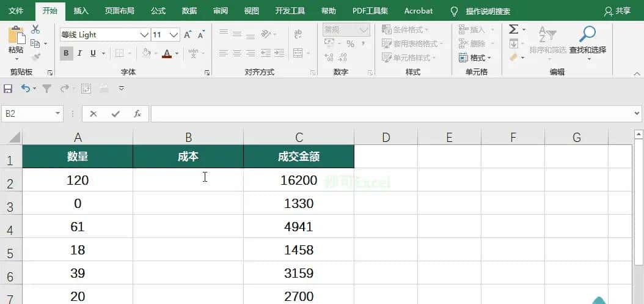Open the 文件 (File) tab
This screenshot has width=644, height=304.
[16, 10]
